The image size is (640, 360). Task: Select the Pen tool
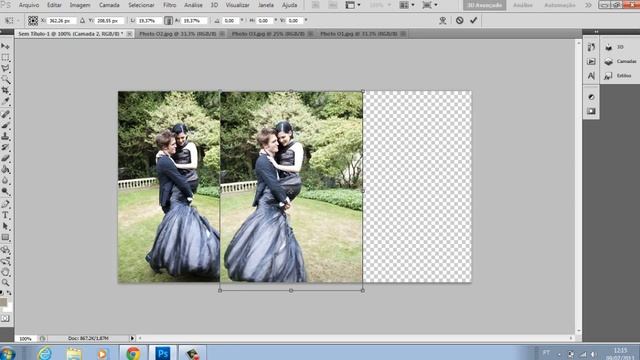pos(5,204)
